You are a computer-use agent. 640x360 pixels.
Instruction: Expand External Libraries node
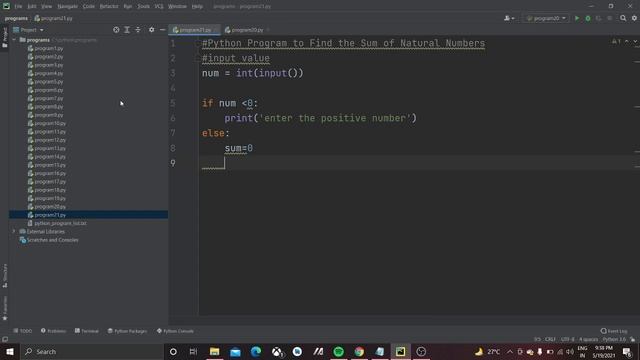(x=14, y=231)
